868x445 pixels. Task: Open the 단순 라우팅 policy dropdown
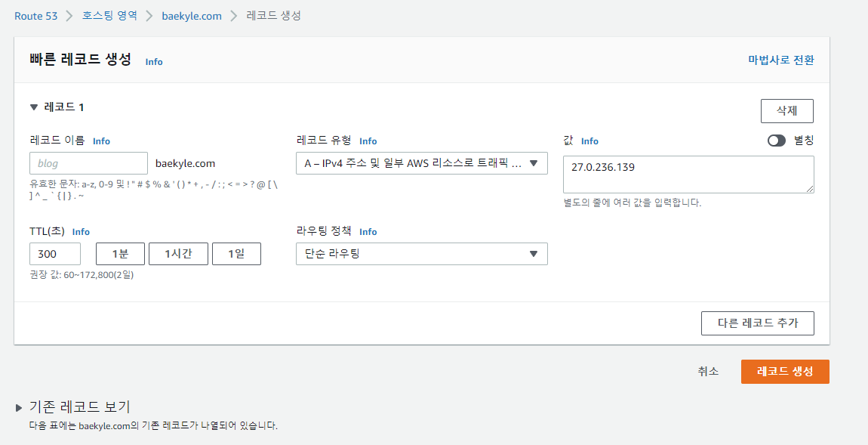click(x=422, y=254)
